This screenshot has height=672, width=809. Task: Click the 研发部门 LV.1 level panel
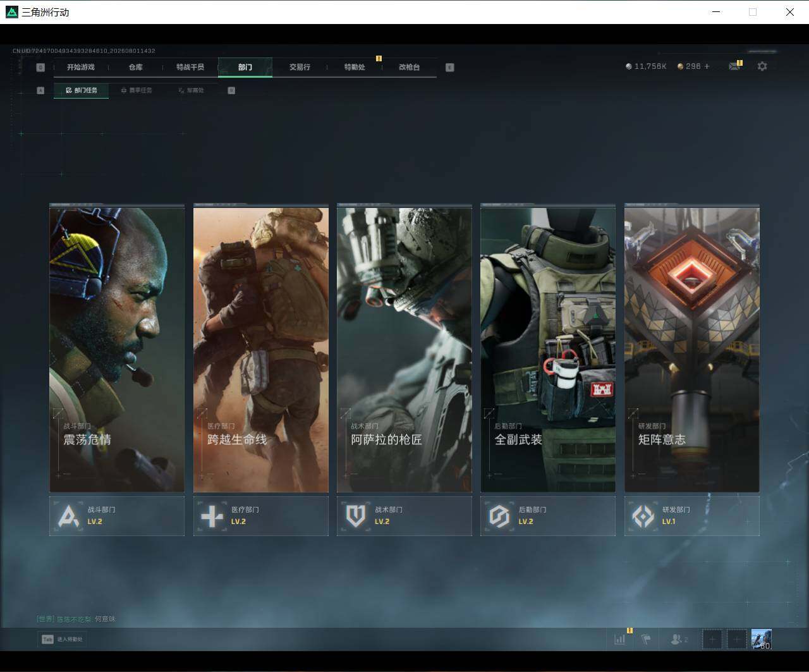[692, 516]
